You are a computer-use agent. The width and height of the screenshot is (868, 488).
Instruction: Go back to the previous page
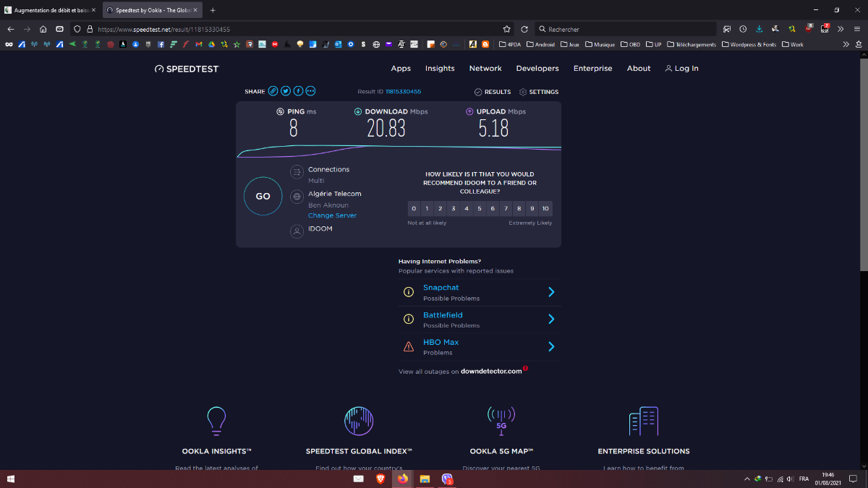click(x=10, y=29)
